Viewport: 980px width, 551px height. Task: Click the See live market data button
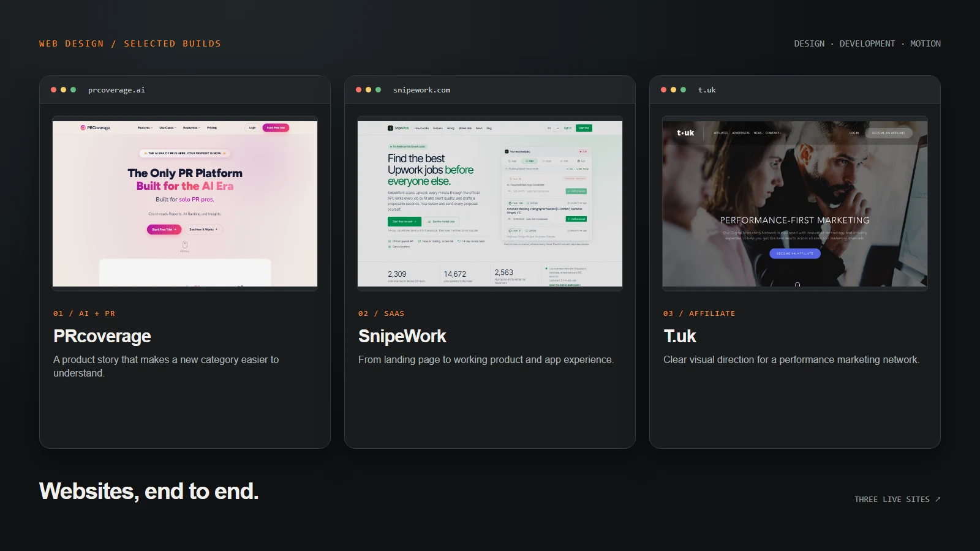(442, 222)
